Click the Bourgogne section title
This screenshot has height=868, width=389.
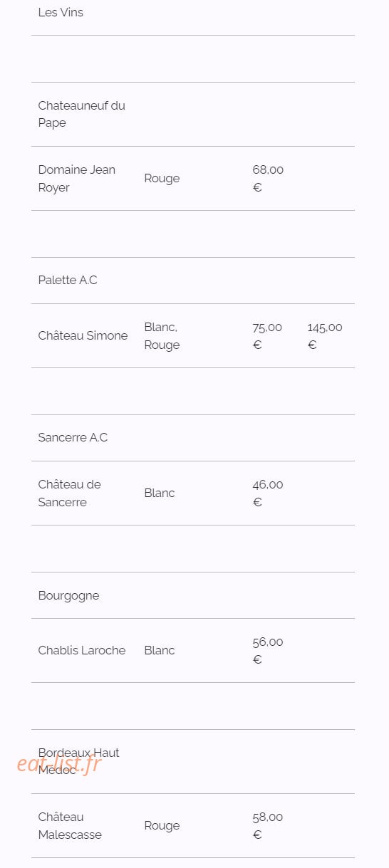point(68,595)
